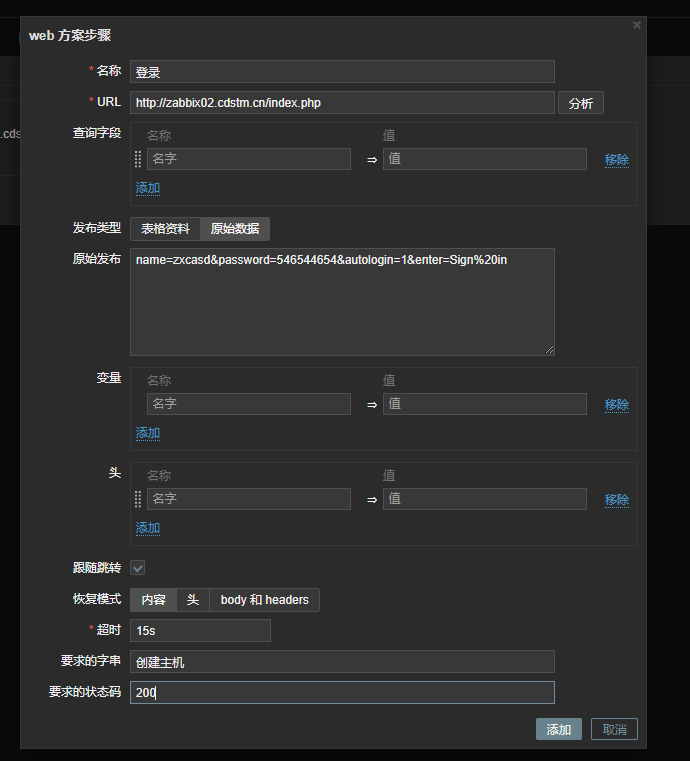This screenshot has width=690, height=761.
Task: Click drag handle of the 头 row
Action: pos(138,499)
